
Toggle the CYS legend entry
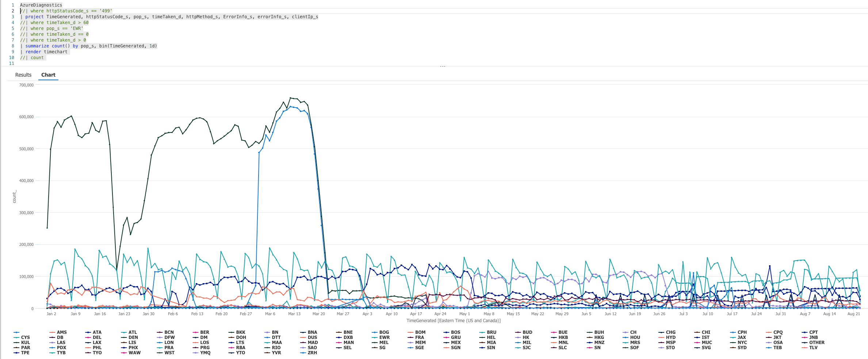point(22,337)
